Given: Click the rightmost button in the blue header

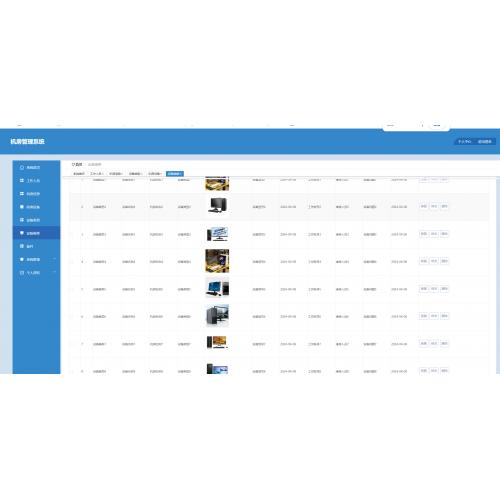Looking at the screenshot, I should click(485, 141).
